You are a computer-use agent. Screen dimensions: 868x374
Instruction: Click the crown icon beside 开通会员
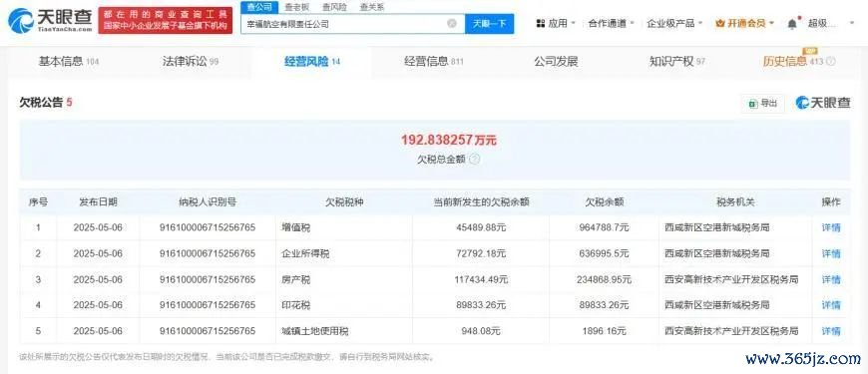point(719,23)
